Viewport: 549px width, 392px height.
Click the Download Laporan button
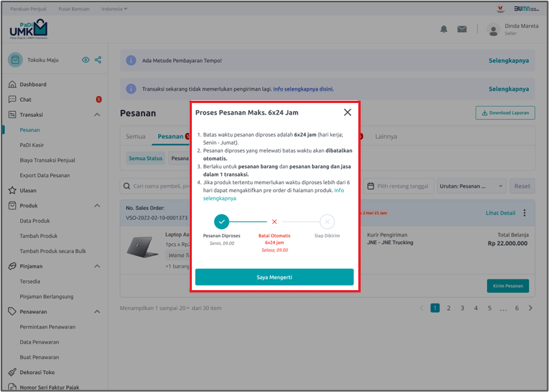[x=505, y=113]
